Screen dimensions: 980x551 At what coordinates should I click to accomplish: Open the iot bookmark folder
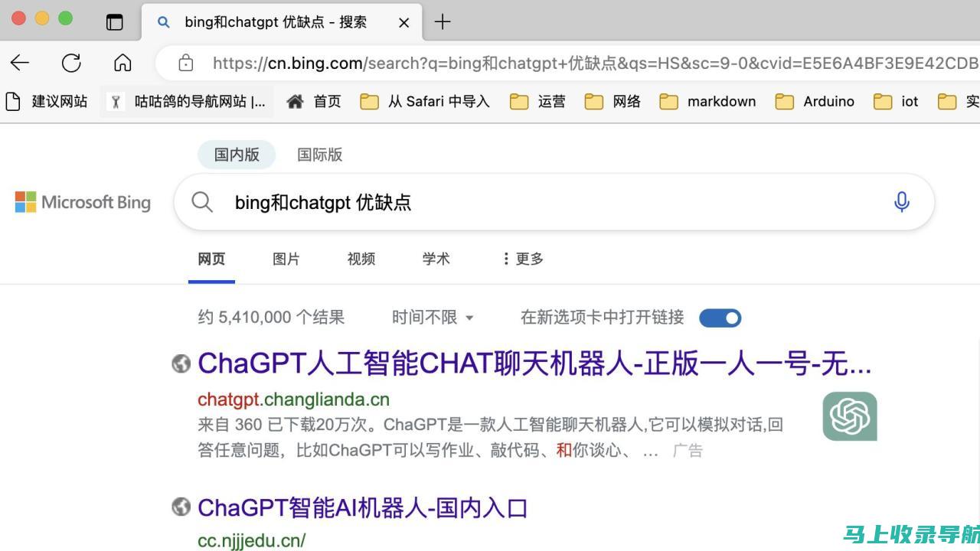click(x=896, y=101)
